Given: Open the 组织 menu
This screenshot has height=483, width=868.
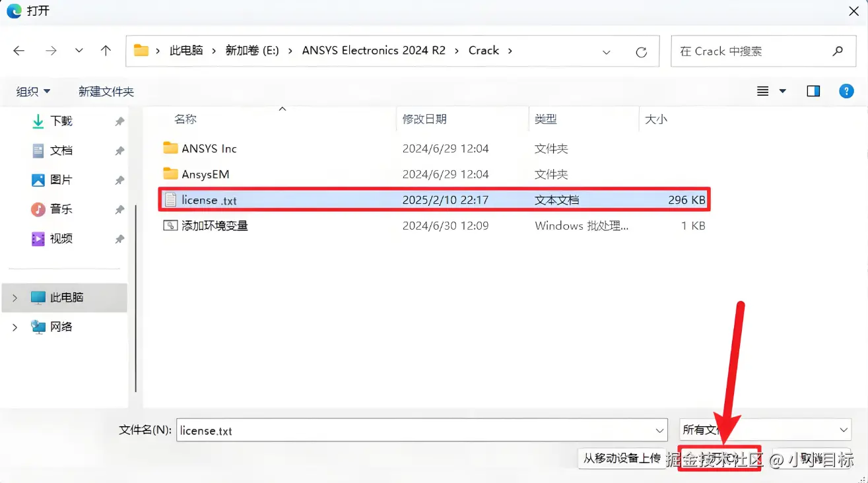Looking at the screenshot, I should point(33,92).
